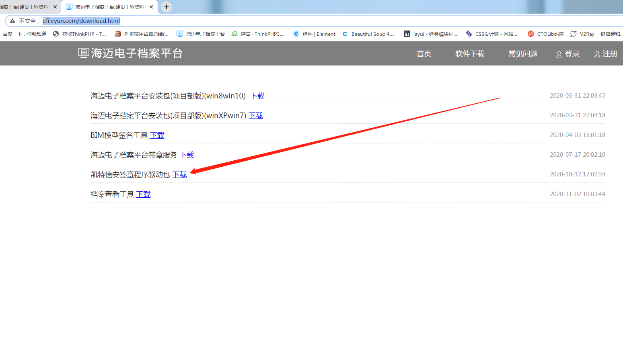Click the 注册 register link
The height and width of the screenshot is (364, 623).
coord(605,54)
